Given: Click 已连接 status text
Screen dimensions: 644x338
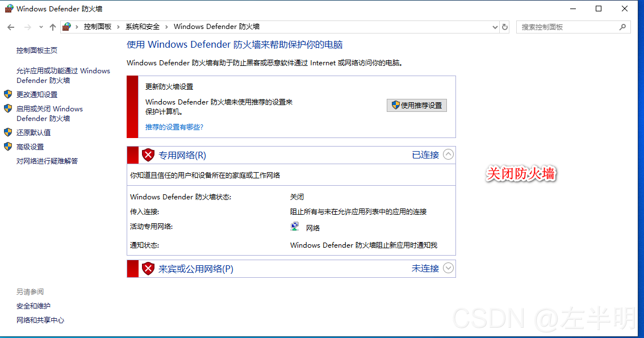Looking at the screenshot, I should point(425,155).
